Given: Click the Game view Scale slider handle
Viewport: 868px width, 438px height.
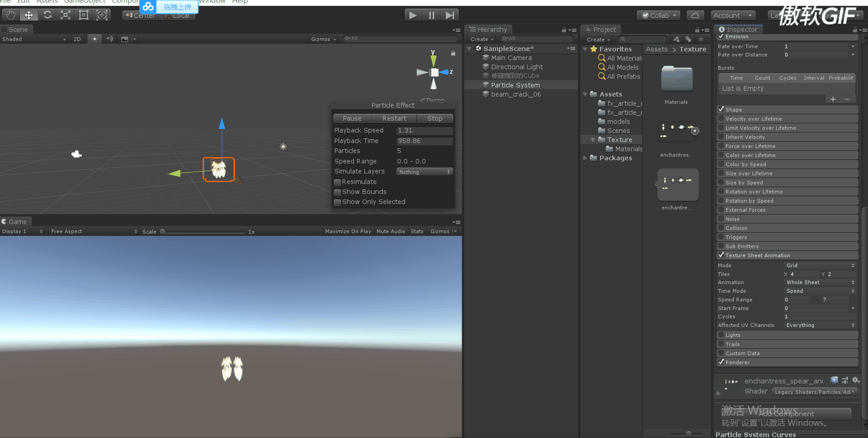Looking at the screenshot, I should pos(162,232).
